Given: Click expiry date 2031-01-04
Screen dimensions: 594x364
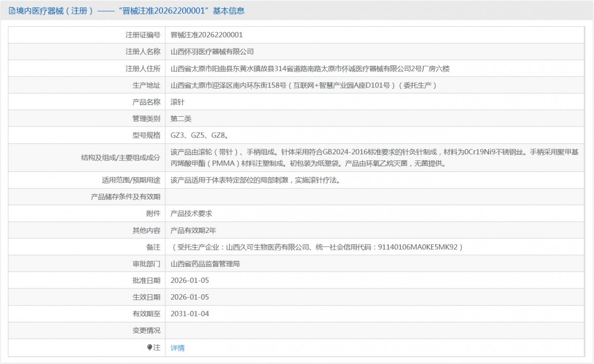Looking at the screenshot, I should pos(190,314).
